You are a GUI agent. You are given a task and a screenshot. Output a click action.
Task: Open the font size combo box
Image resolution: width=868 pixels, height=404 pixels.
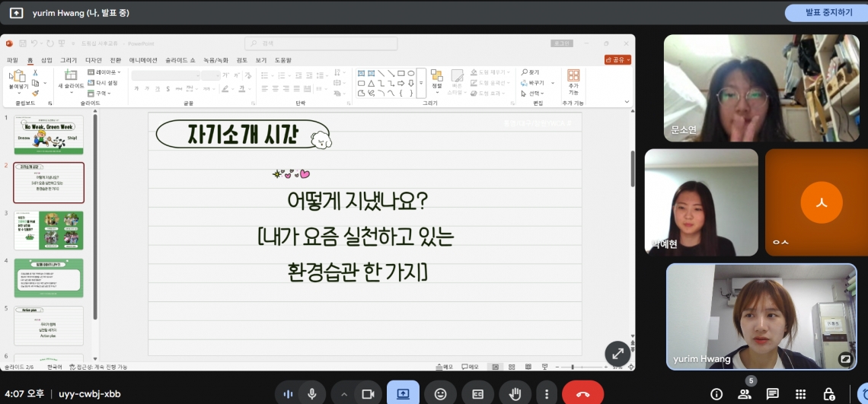coord(210,75)
